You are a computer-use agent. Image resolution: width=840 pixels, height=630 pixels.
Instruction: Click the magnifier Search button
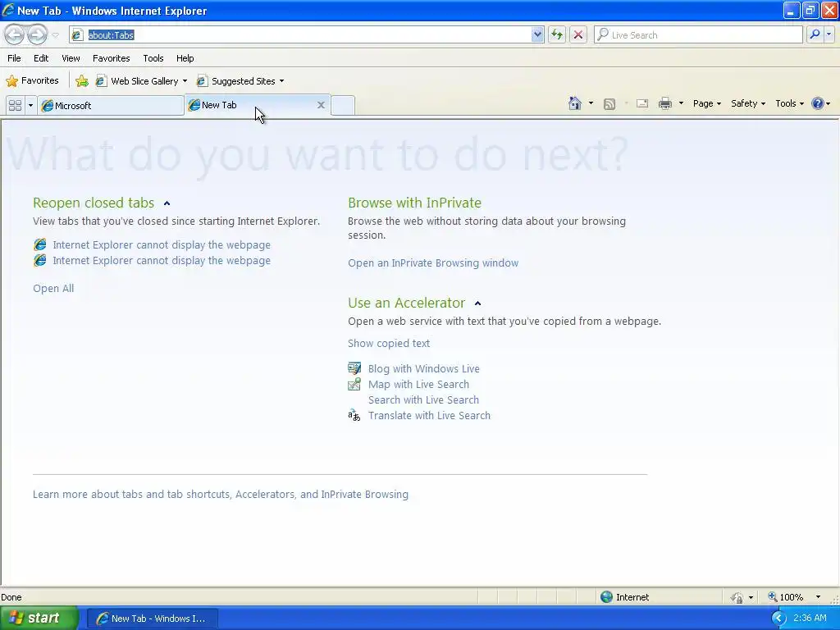(815, 34)
